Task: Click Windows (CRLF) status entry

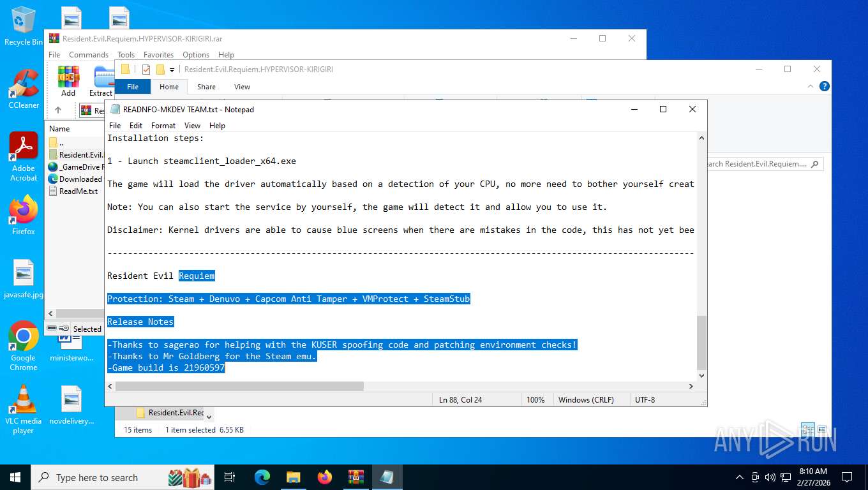Action: click(586, 399)
